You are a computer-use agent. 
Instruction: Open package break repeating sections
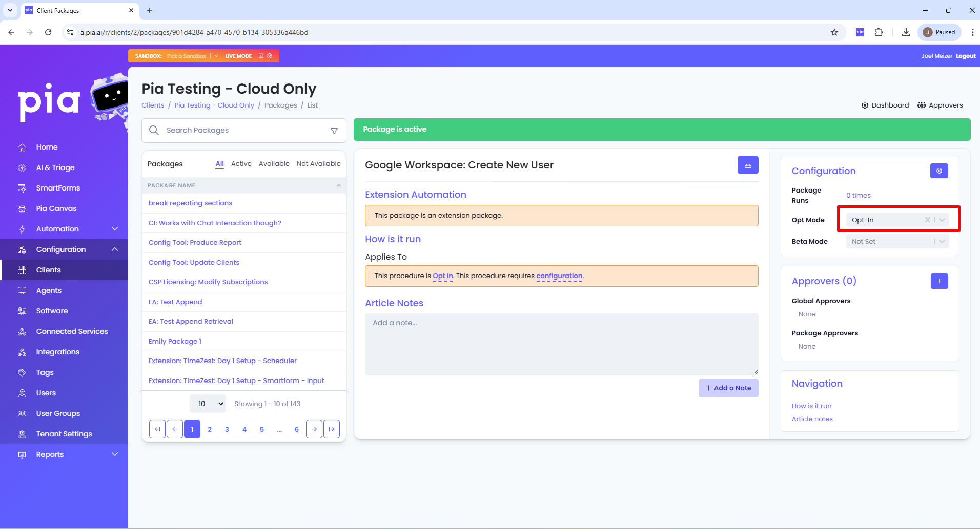190,203
